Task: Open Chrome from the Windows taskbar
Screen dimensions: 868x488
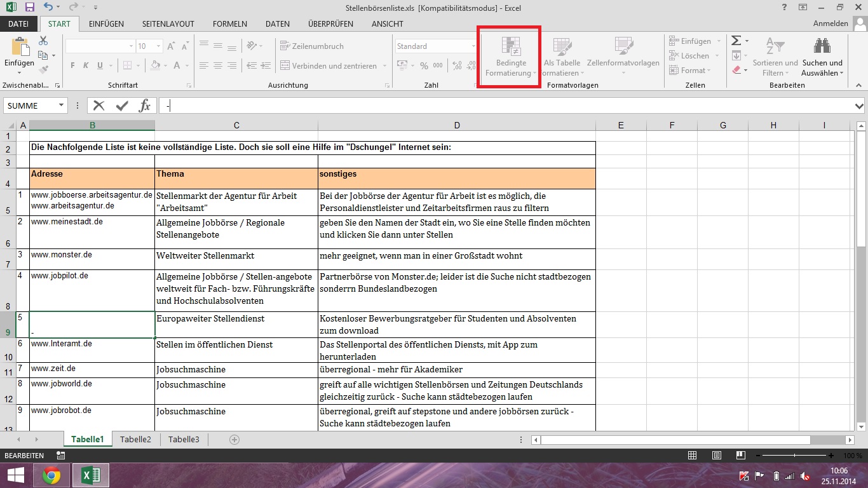Action: click(51, 475)
